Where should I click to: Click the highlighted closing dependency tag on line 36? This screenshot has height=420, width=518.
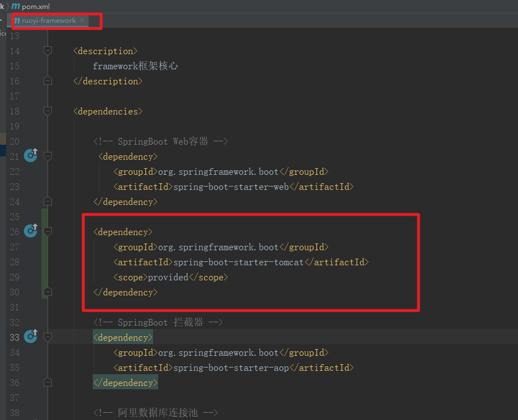coord(126,383)
